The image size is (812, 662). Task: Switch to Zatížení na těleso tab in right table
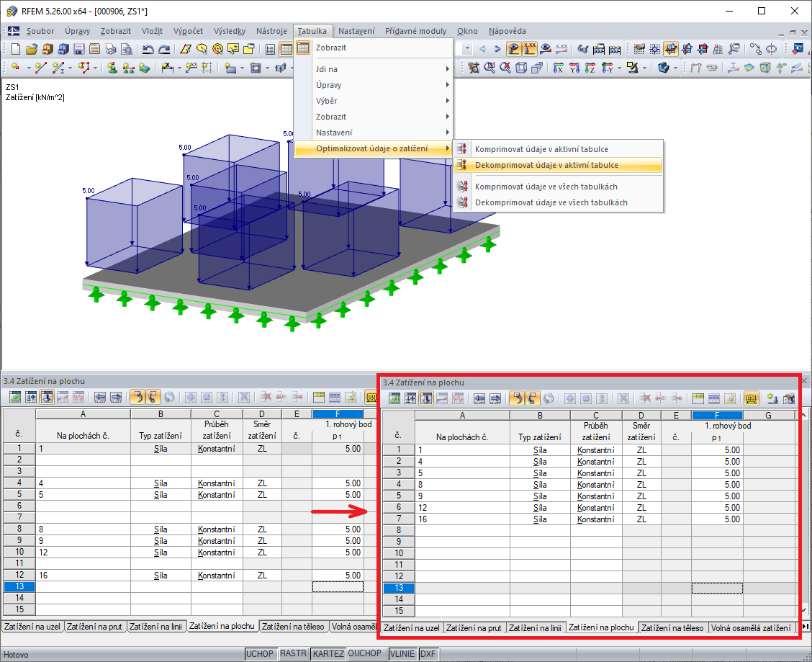click(x=672, y=628)
